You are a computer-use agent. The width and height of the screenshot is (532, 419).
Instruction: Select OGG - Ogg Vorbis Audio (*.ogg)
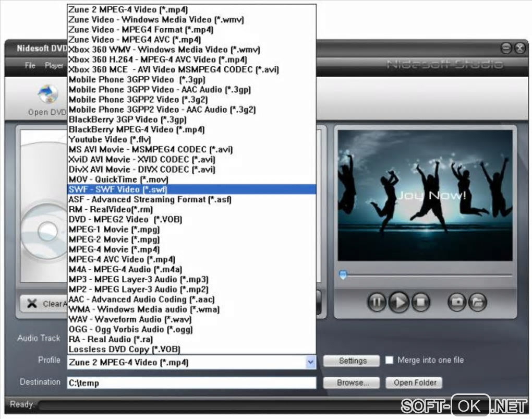click(192, 329)
